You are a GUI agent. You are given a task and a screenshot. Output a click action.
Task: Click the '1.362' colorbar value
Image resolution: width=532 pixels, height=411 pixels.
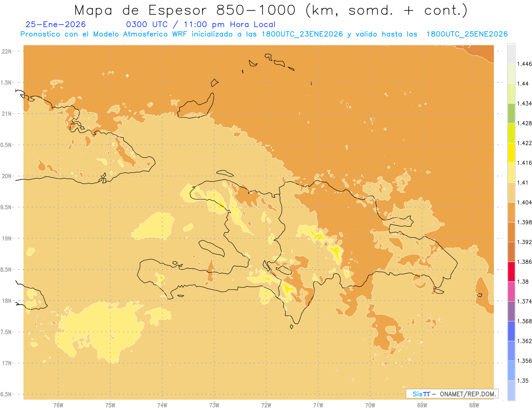coord(525,341)
